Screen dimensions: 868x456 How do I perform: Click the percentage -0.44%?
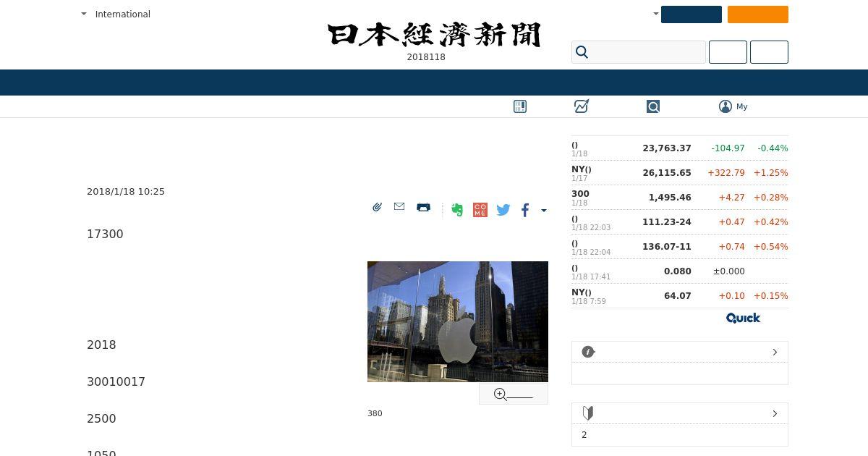click(x=773, y=148)
